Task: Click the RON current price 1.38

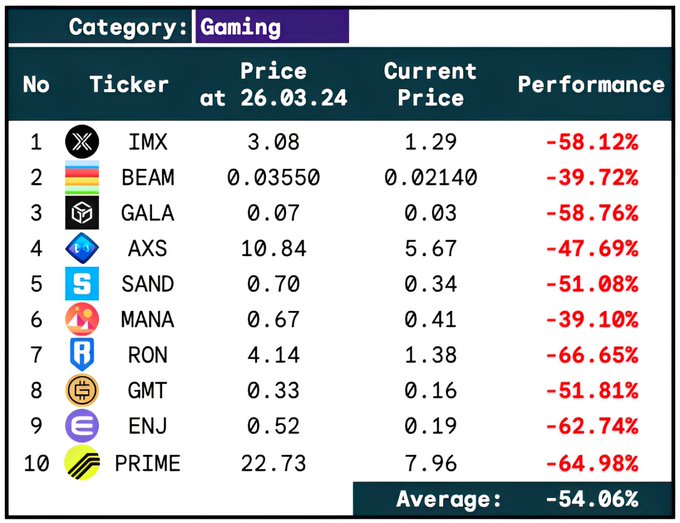Action: coord(430,356)
